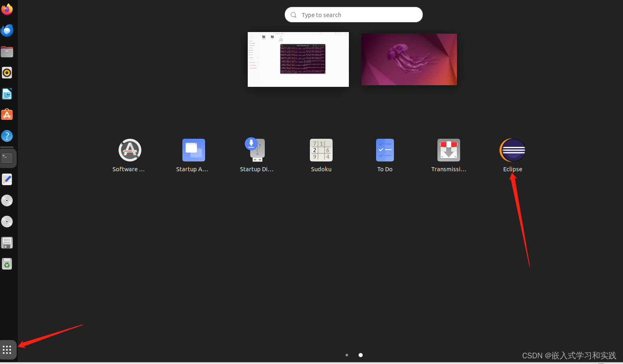The height and width of the screenshot is (364, 623).
Task: Click the Type to search field
Action: [353, 15]
